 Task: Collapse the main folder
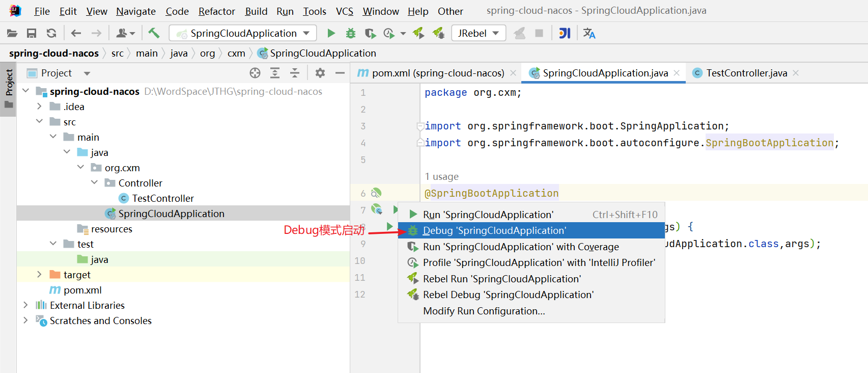[53, 137]
